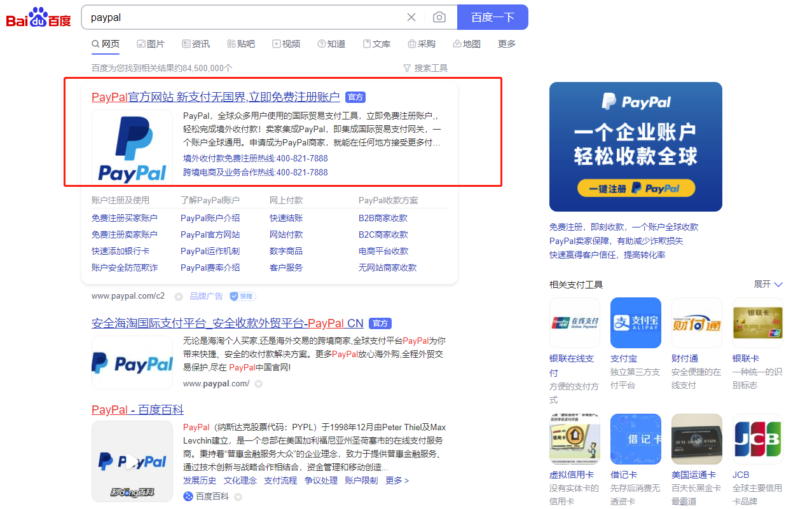Switch to the 图片 tab
This screenshot has height=509, width=812.
tap(151, 44)
